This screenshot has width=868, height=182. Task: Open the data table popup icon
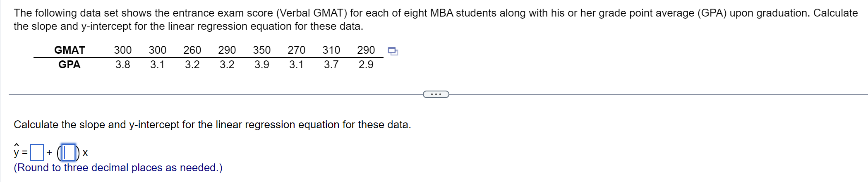[x=393, y=51]
